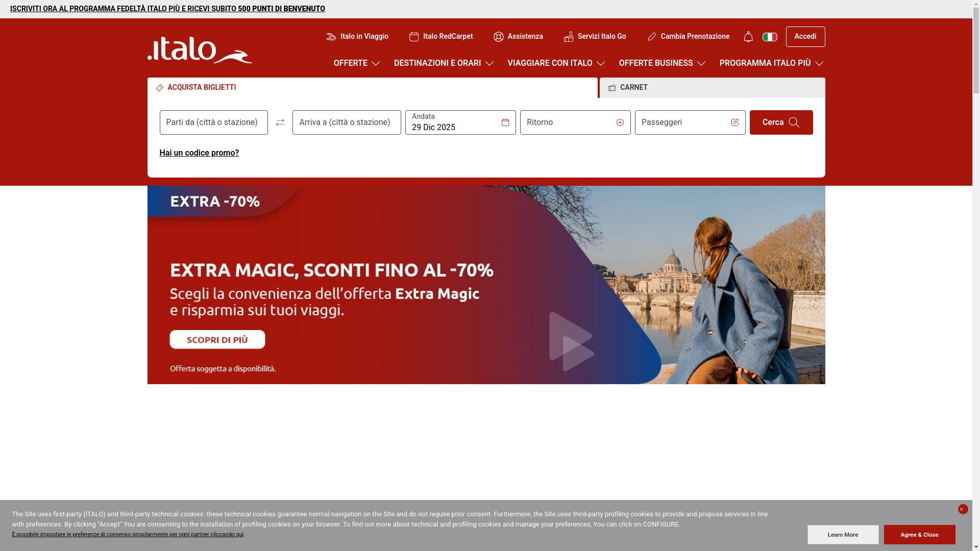Add return date with plus icon
The height and width of the screenshot is (551, 980).
click(620, 122)
